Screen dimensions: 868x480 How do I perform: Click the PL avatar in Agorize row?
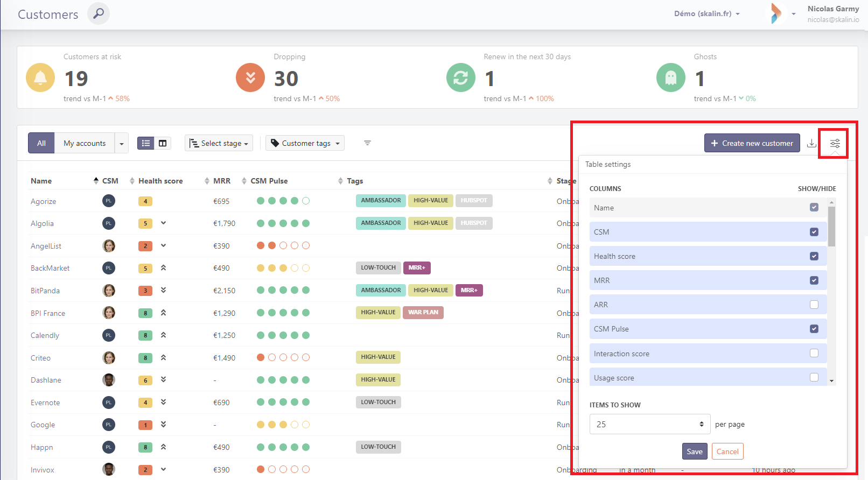109,201
